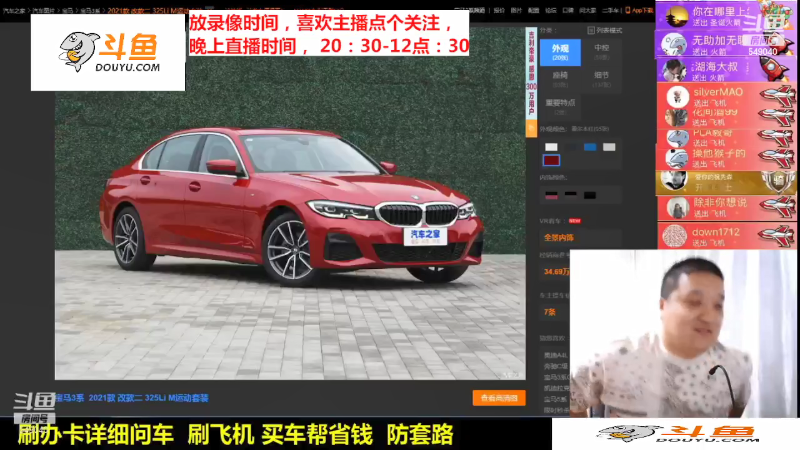Open 论坛 in the top navigation
This screenshot has height=450, width=800.
[551, 10]
